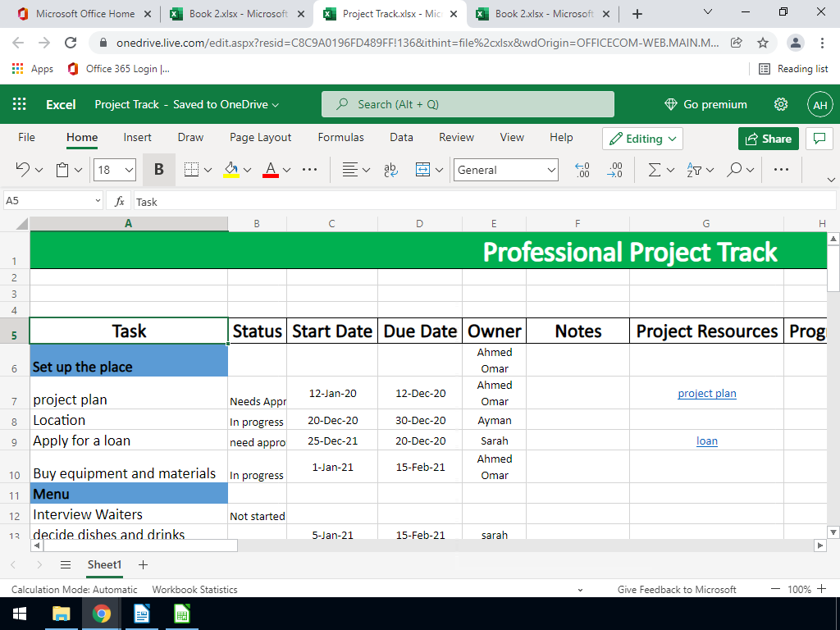Click the text alignment icon

click(x=350, y=170)
